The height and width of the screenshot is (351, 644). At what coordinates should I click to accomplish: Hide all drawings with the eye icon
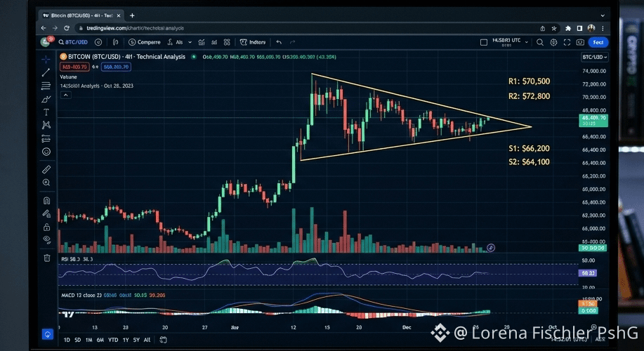point(46,240)
